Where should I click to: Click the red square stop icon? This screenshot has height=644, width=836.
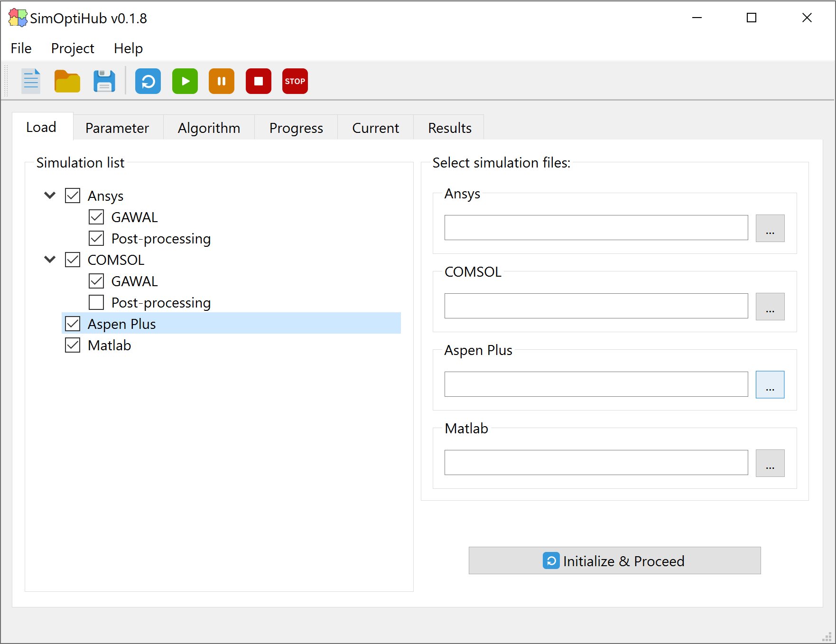pyautogui.click(x=259, y=81)
